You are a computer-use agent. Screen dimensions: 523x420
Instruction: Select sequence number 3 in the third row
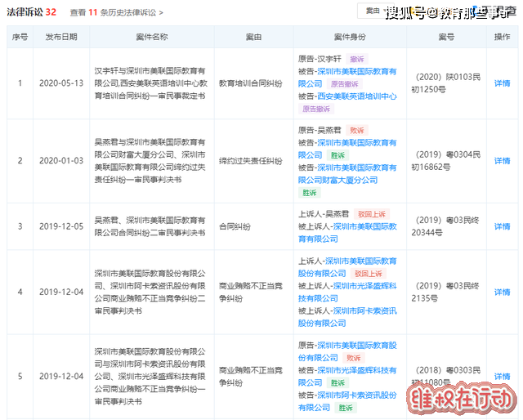click(20, 226)
